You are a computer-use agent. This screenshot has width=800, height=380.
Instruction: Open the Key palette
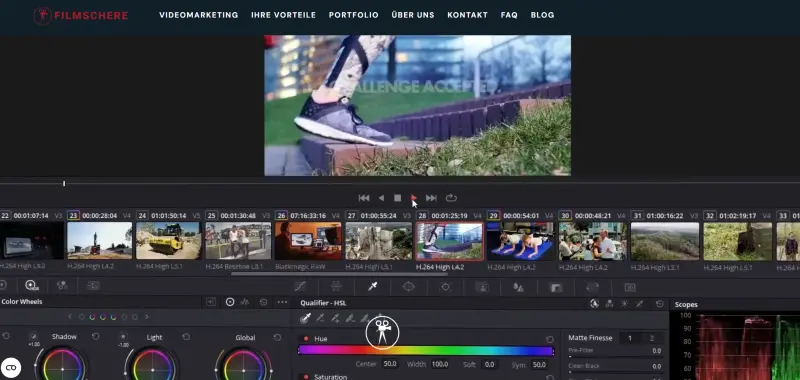tap(555, 288)
